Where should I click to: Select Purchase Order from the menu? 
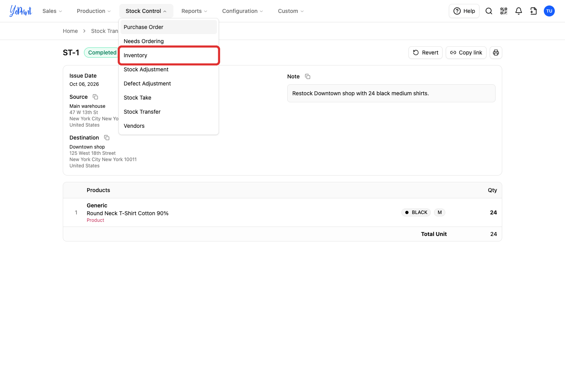coord(169,27)
